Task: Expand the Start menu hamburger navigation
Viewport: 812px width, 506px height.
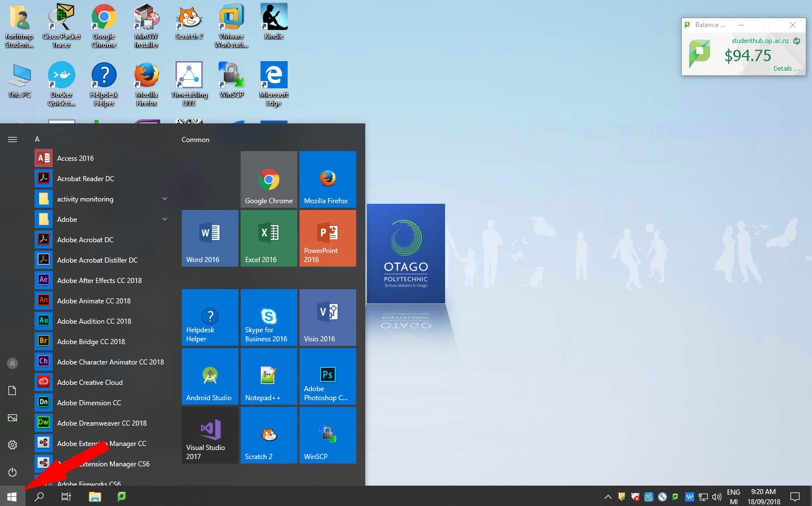Action: pos(12,139)
